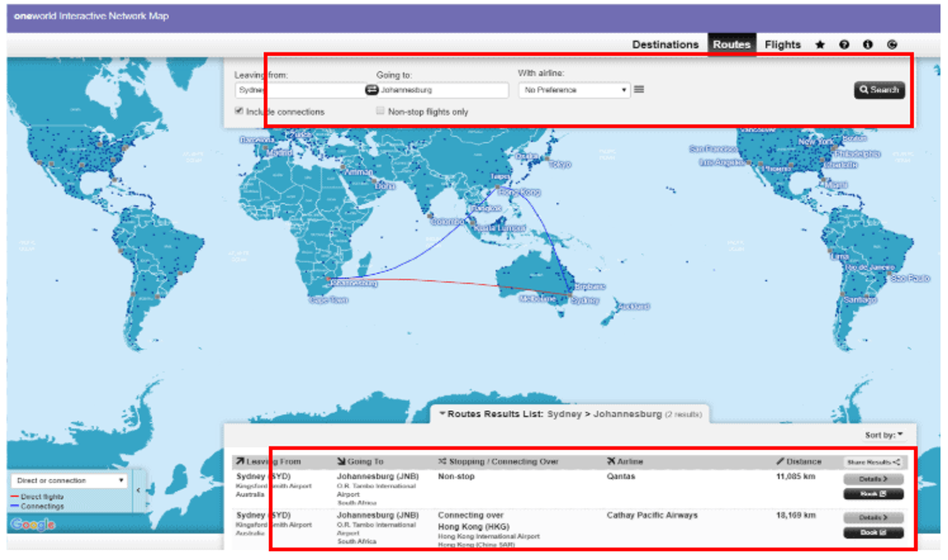Screen dimensions: 948x560
Task: Click the Santiago label on the map
Action: click(860, 300)
